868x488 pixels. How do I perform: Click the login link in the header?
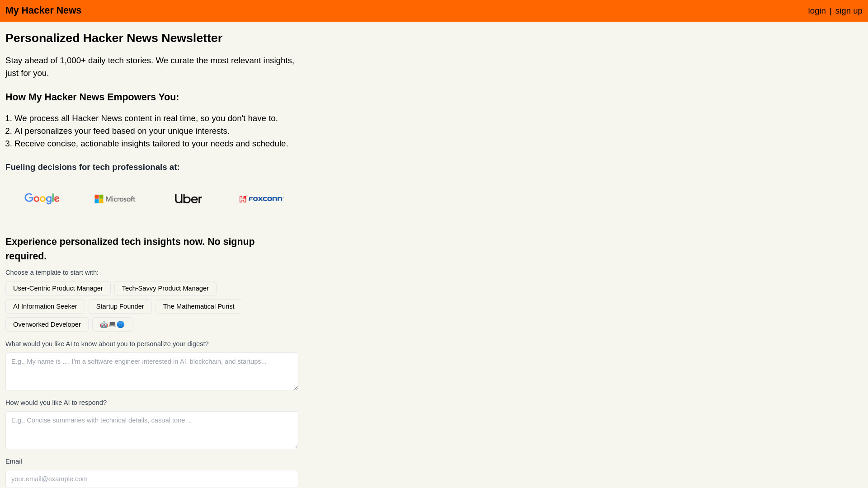click(x=817, y=11)
